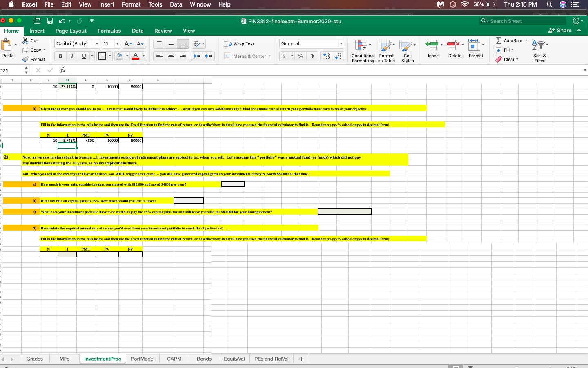Decrease font size with smaller A icon
The image size is (588, 368).
tap(140, 44)
